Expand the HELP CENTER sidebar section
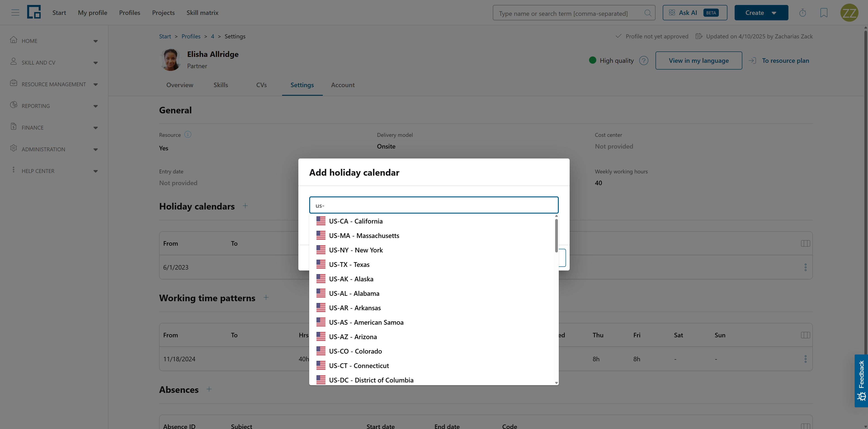This screenshot has width=868, height=429. coord(54,171)
